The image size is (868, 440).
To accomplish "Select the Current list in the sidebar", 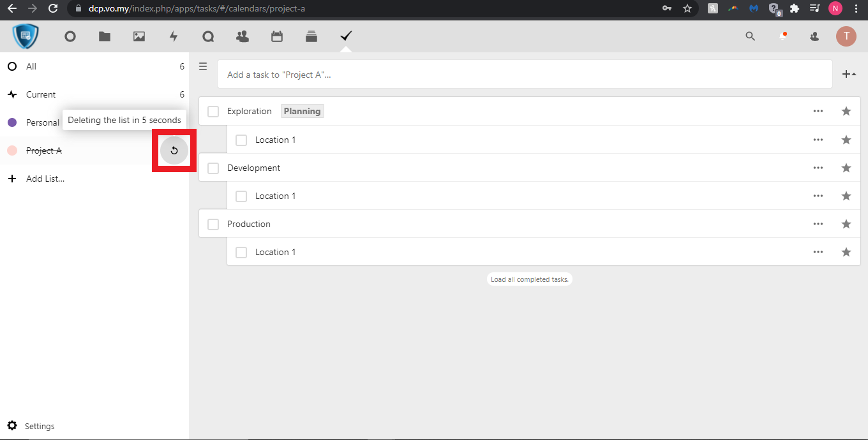I will pyautogui.click(x=41, y=94).
